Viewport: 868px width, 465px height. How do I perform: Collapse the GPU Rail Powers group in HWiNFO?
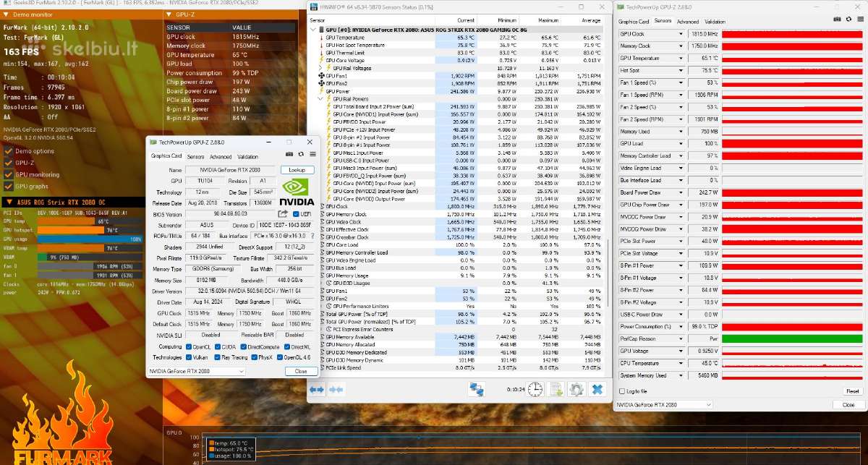click(x=321, y=99)
